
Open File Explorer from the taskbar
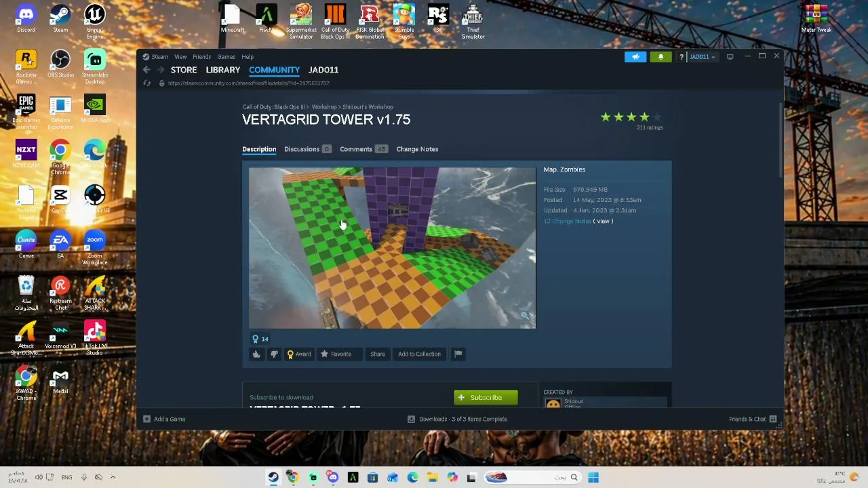pos(432,477)
